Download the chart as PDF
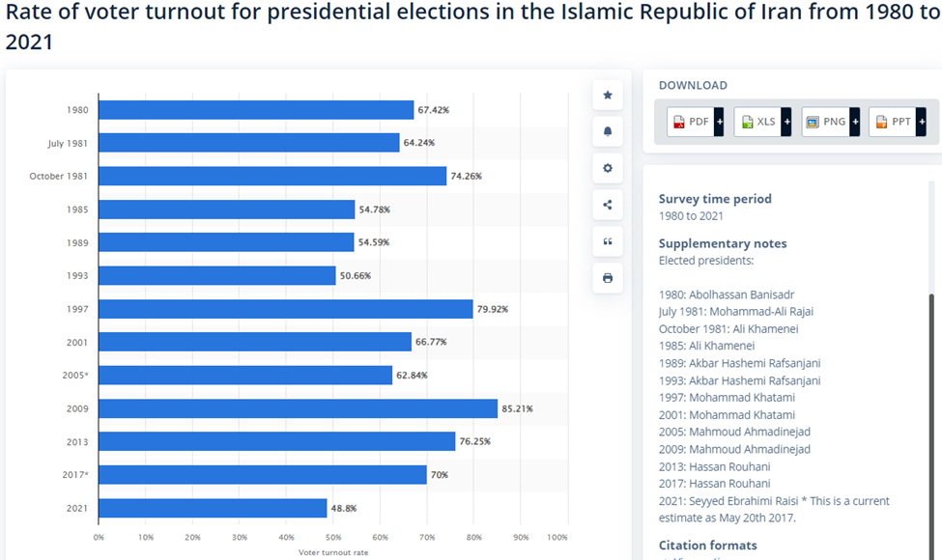The height and width of the screenshot is (560, 942). [691, 122]
